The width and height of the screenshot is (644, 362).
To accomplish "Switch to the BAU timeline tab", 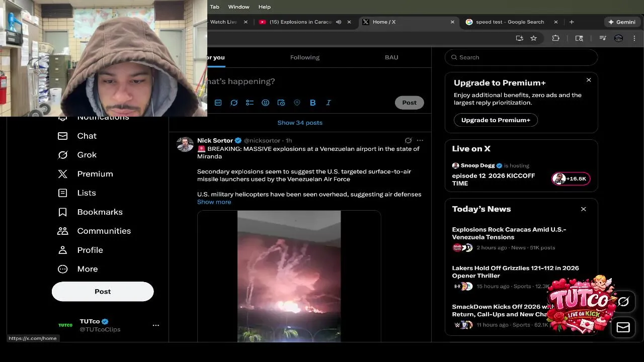I will [391, 57].
